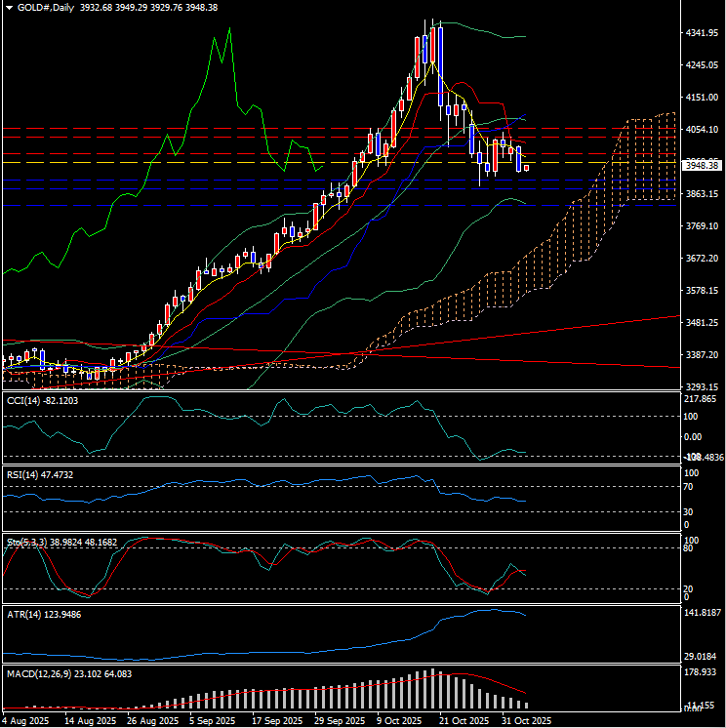The height and width of the screenshot is (728, 726).
Task: Click the 9 Oct 2025 date label
Action: pos(402,720)
